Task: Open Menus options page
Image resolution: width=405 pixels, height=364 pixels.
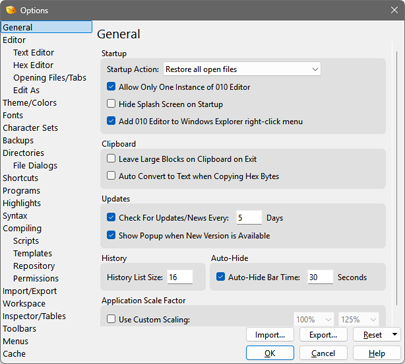Action: point(15,341)
